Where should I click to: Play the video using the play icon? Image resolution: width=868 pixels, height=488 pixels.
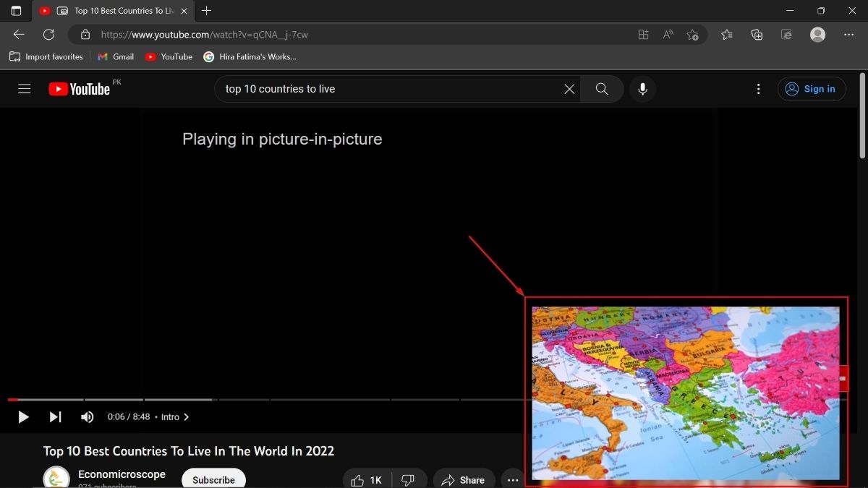pos(22,416)
